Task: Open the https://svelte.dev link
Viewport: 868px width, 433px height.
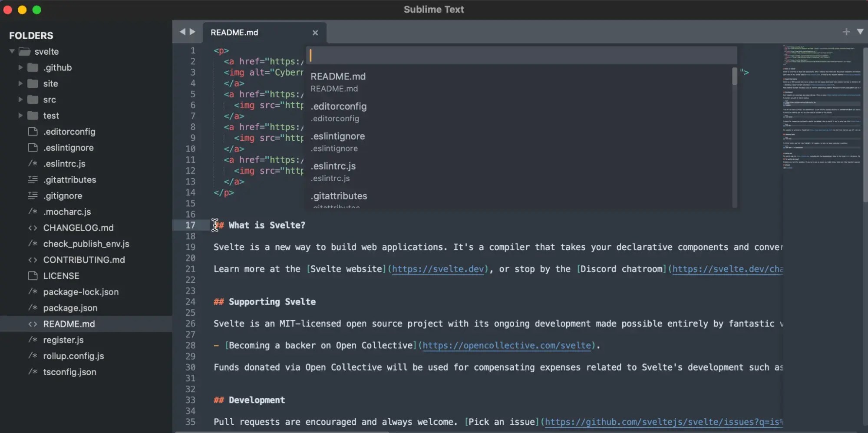Action: pos(438,269)
